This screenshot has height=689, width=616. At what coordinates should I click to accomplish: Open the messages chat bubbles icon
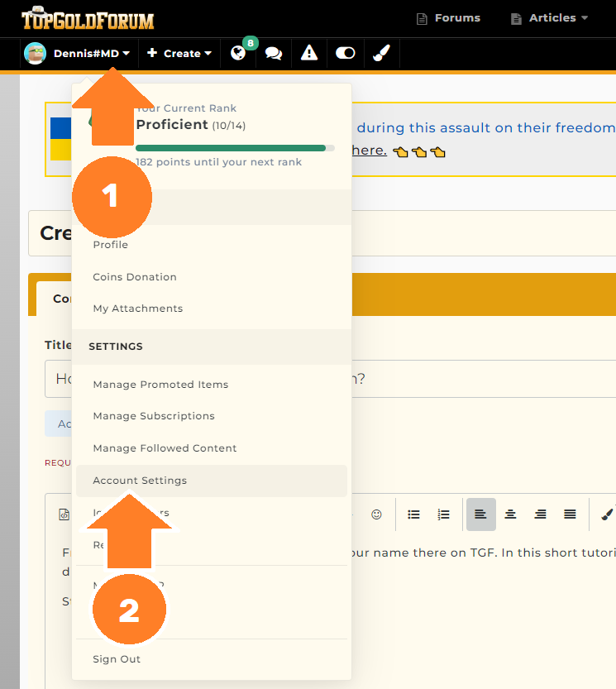point(274,54)
